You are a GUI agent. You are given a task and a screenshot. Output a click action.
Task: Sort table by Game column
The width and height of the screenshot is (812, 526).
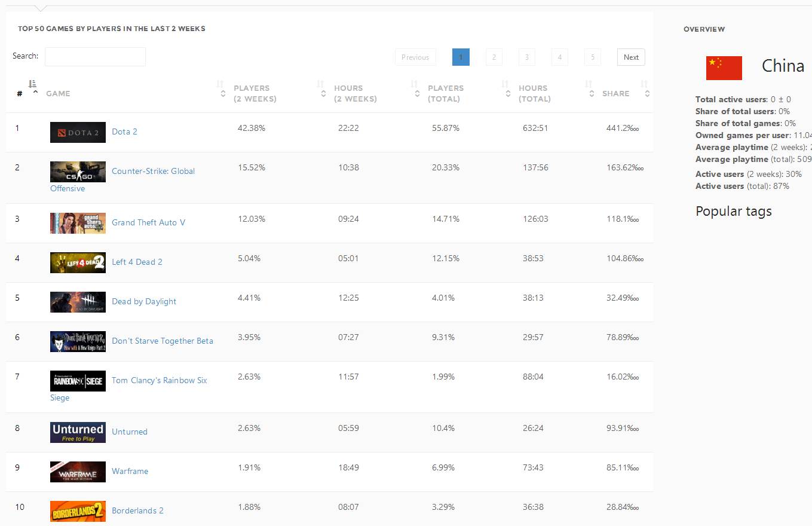click(x=58, y=93)
